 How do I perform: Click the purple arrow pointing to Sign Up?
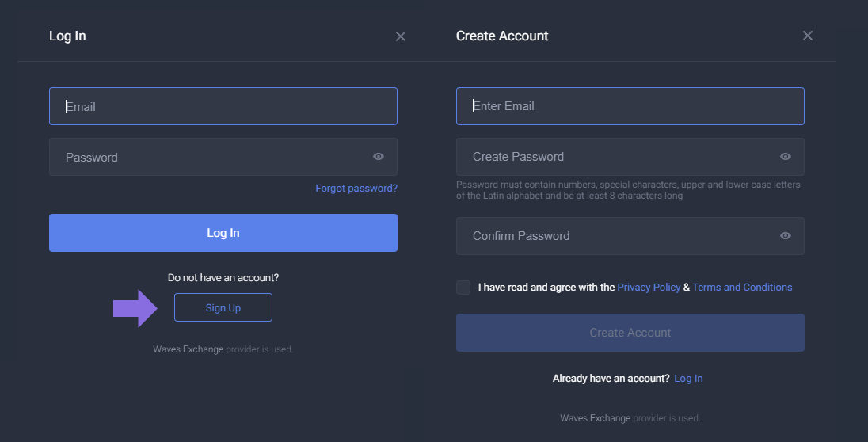pyautogui.click(x=136, y=308)
